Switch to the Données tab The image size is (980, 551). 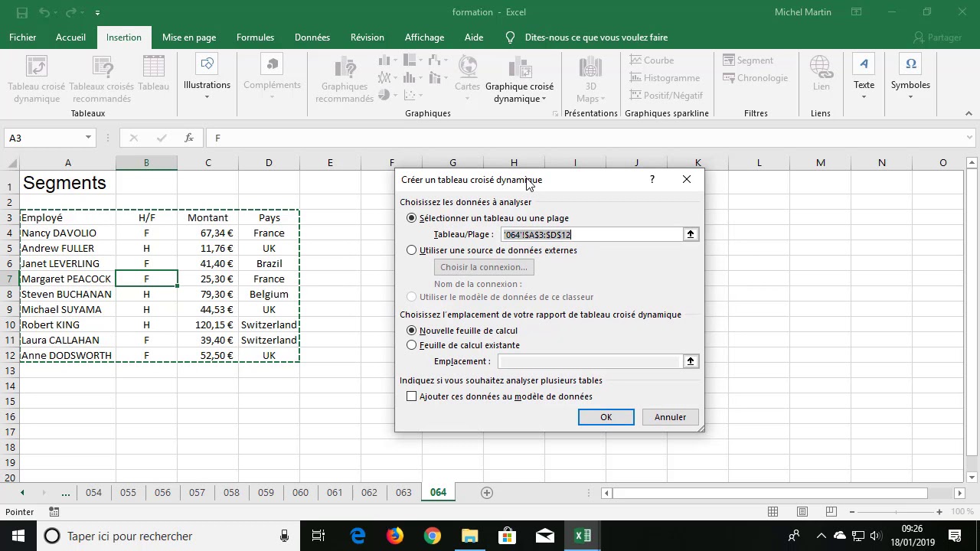click(x=312, y=37)
